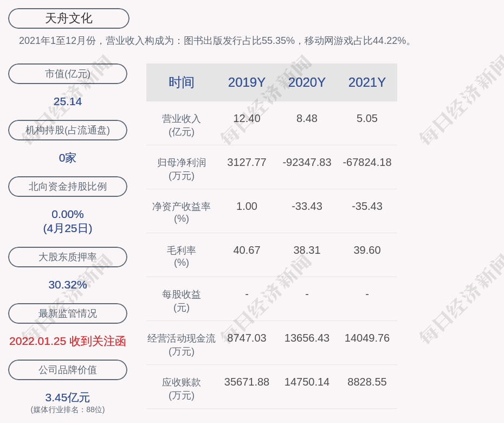Click the 归母净利润(万元) row label
Viewport: 504px width, 423px height.
[182, 169]
